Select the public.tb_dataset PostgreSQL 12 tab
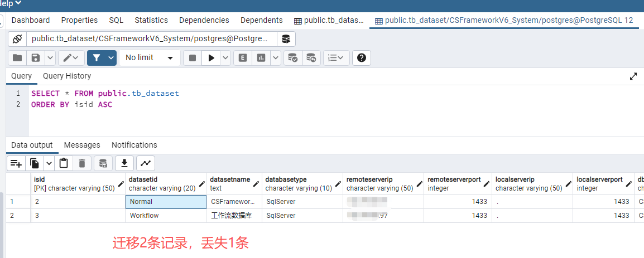The image size is (644, 258). point(504,21)
